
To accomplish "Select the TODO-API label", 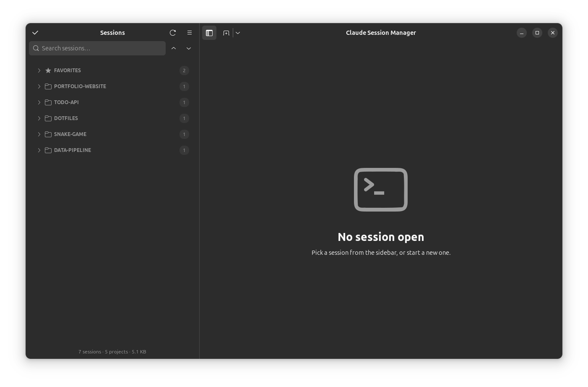I will (66, 102).
